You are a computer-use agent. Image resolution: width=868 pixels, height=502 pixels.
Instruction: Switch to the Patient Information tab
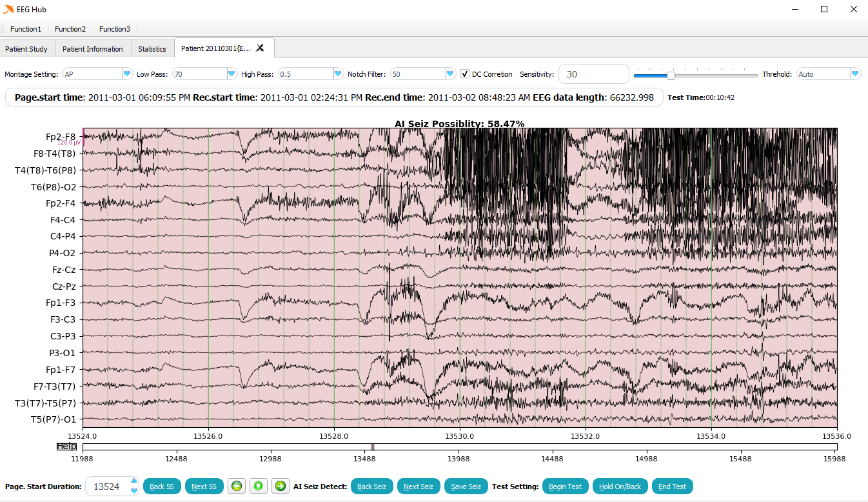pyautogui.click(x=93, y=48)
